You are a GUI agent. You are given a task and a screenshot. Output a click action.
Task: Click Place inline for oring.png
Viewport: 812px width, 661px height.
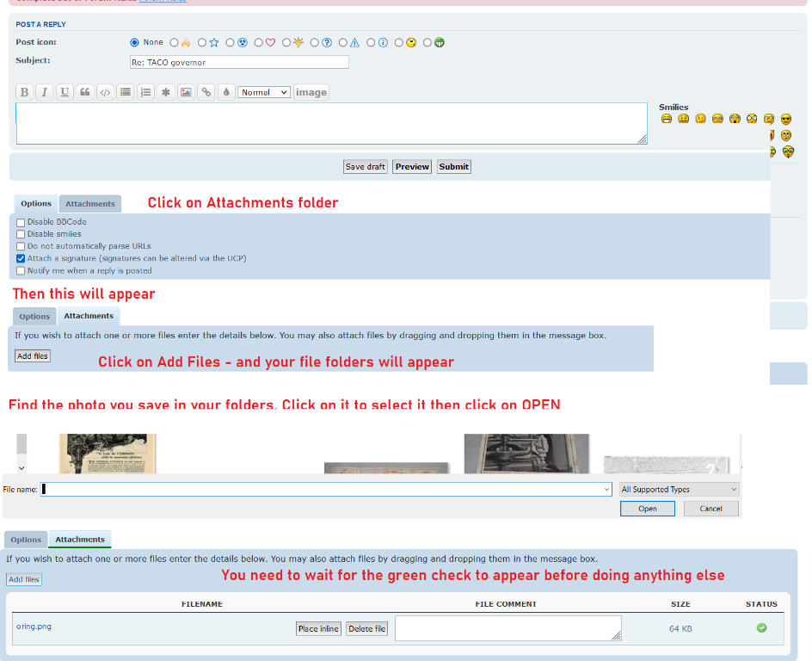[x=318, y=629]
